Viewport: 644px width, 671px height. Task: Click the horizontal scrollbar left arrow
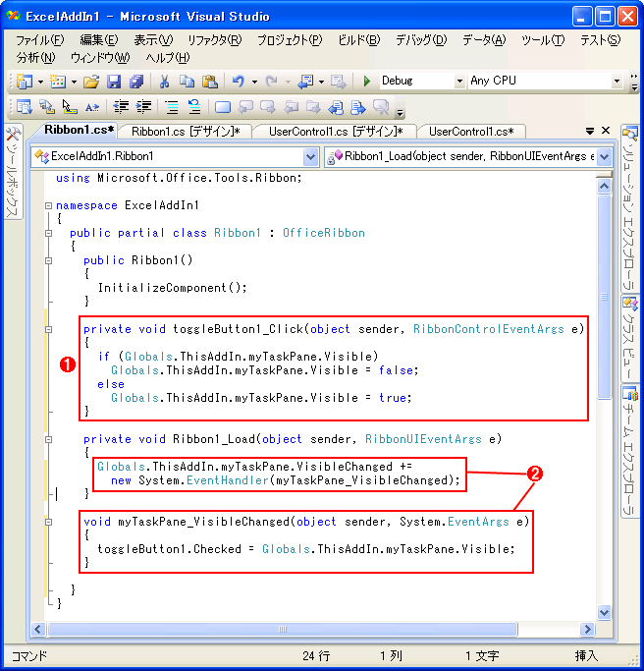[x=38, y=629]
